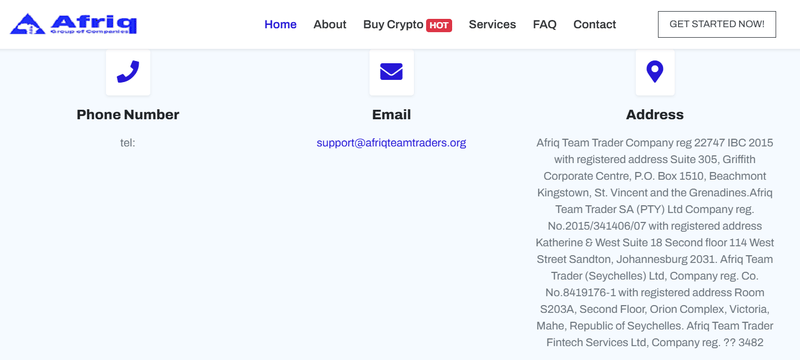Go to the Home nav item
The image size is (800, 360).
[x=280, y=24]
